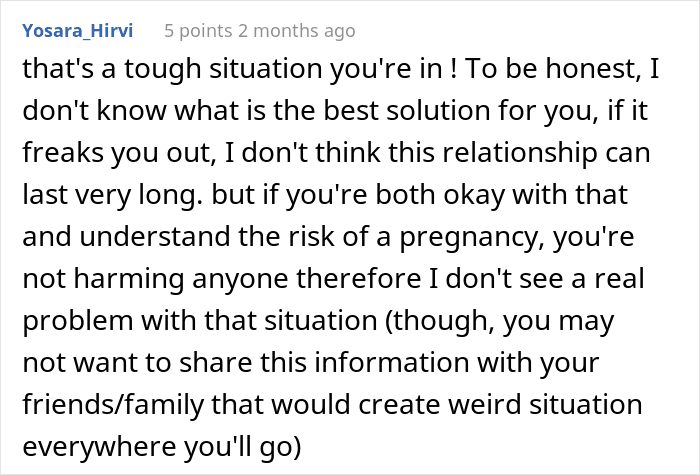Click the "2 months ago" timestamp
Viewport: 700px width, 475px height.
(298, 31)
